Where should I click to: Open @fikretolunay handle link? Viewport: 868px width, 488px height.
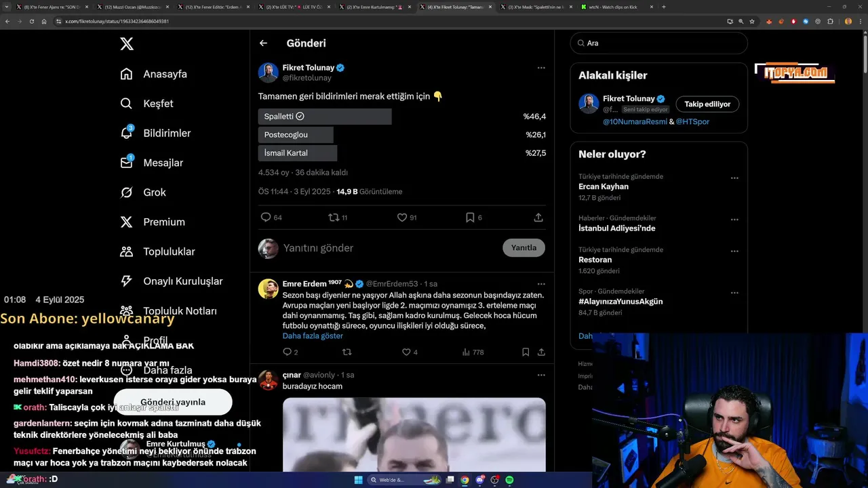[x=307, y=78]
